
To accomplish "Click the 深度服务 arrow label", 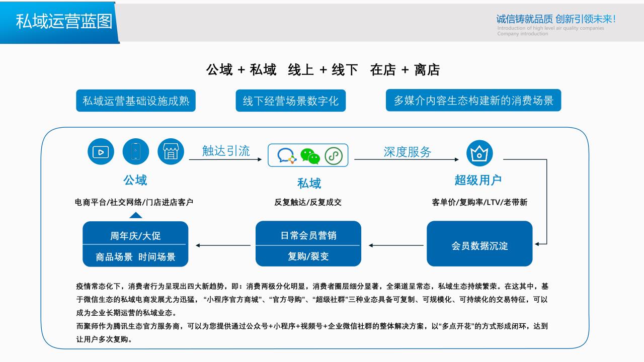I will (x=408, y=152).
